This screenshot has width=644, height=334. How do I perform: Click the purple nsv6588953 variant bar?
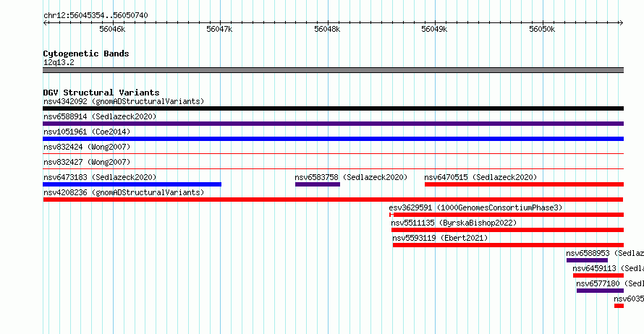pos(587,260)
